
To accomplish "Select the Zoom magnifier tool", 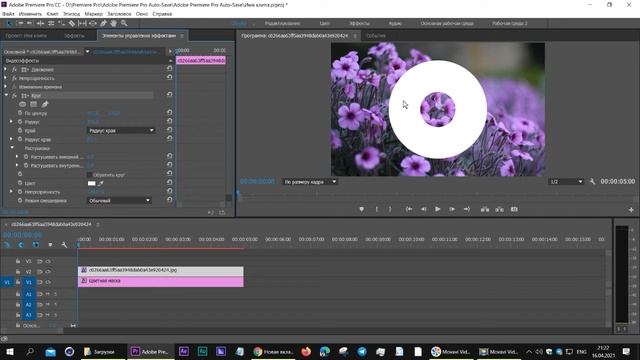I will click(x=124, y=24).
